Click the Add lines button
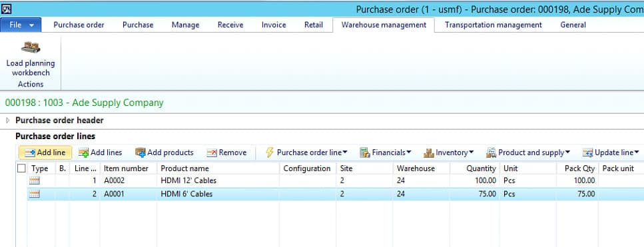Image resolution: width=644 pixels, height=247 pixels. (100, 152)
